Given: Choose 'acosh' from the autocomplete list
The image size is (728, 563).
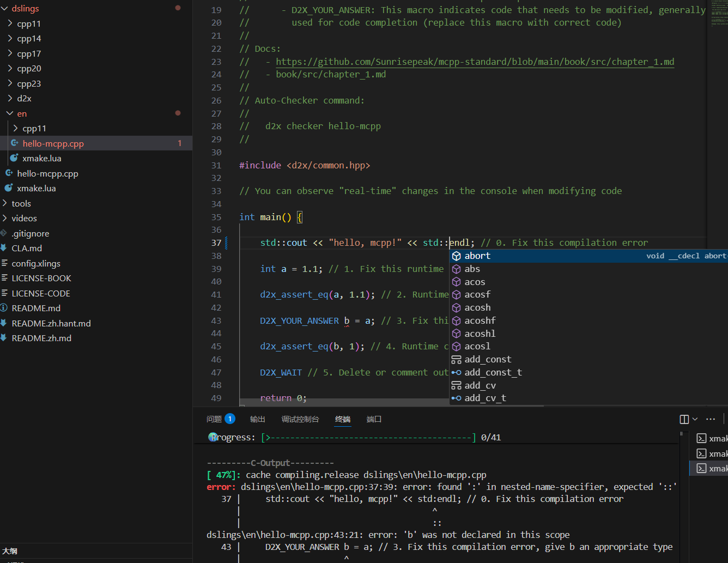Looking at the screenshot, I should pos(477,307).
